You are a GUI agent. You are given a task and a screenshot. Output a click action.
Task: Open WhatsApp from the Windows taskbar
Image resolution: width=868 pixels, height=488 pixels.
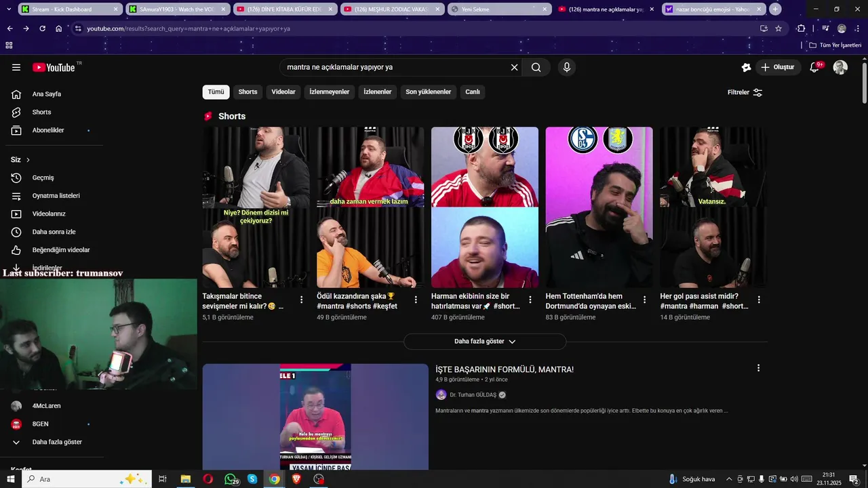(231, 479)
